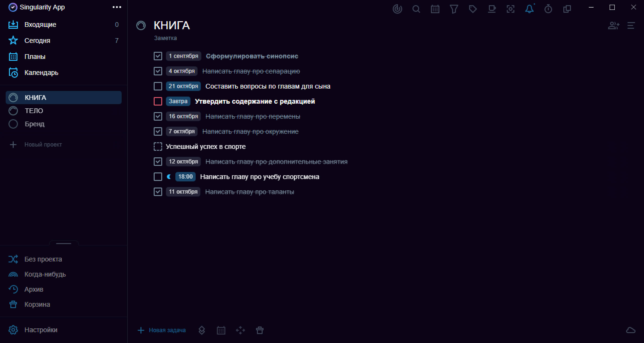Check the Написать главу про учебу спортсмена task

(x=158, y=177)
